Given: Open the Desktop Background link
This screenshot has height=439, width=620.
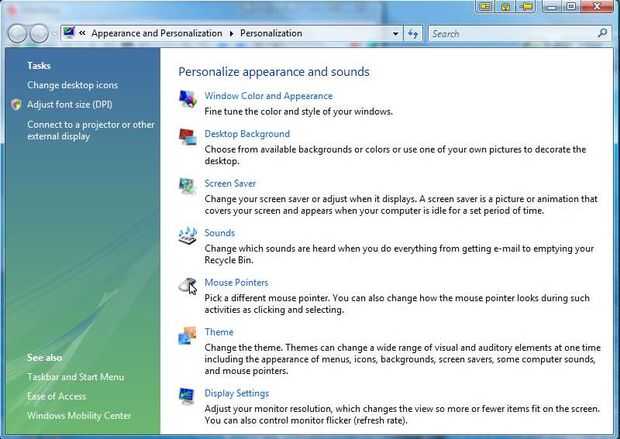Looking at the screenshot, I should tap(247, 134).
